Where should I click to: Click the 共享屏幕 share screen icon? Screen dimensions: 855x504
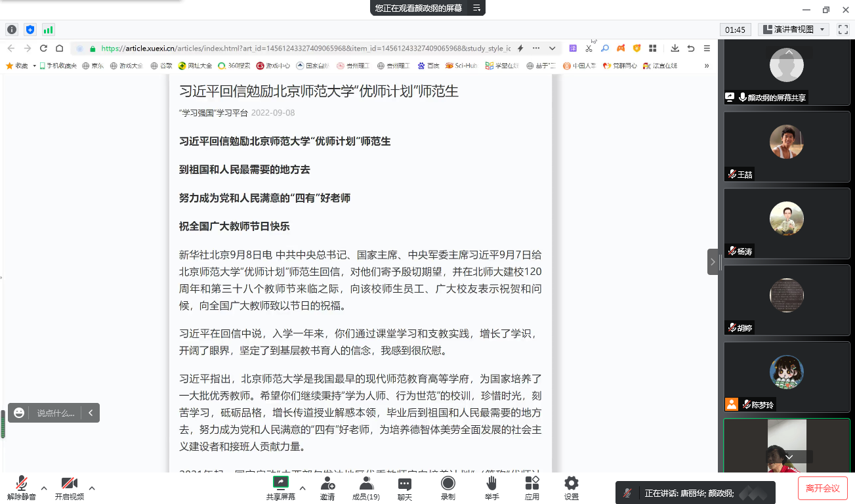click(280, 488)
